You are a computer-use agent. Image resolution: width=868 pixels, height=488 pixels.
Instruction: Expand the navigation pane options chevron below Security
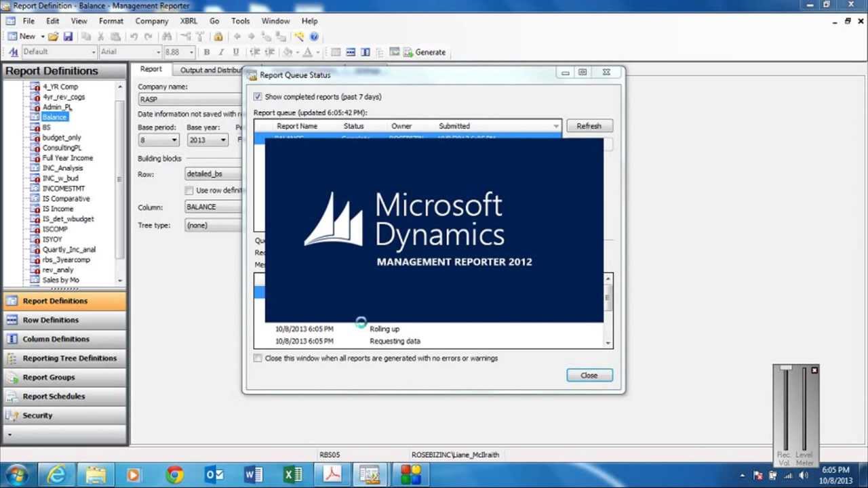(x=9, y=434)
